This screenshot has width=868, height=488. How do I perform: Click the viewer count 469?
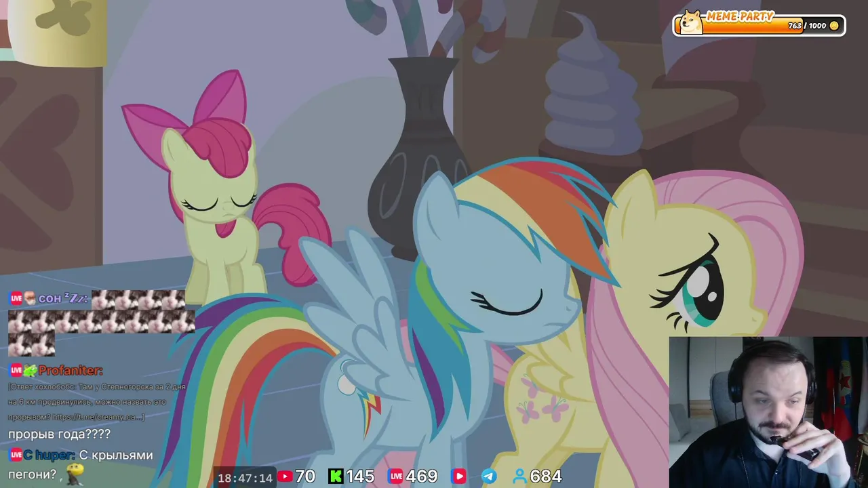click(x=421, y=476)
